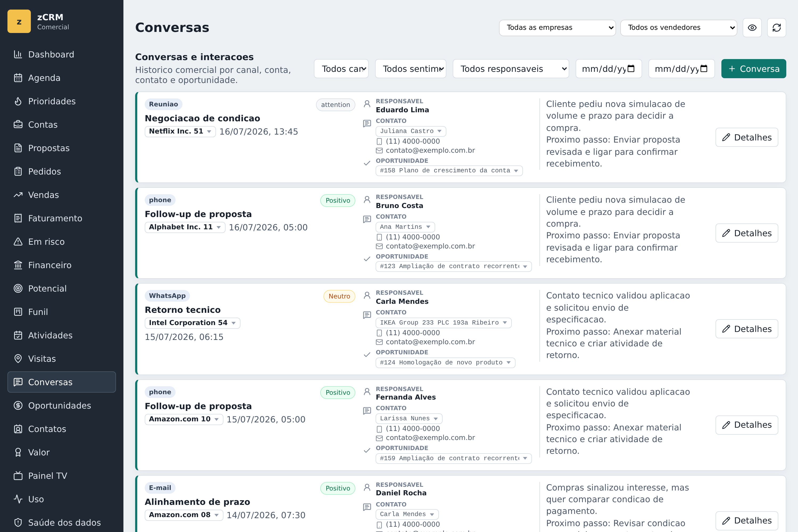
Task: Open Todos sentimentos filter dropdown
Action: tap(410, 69)
